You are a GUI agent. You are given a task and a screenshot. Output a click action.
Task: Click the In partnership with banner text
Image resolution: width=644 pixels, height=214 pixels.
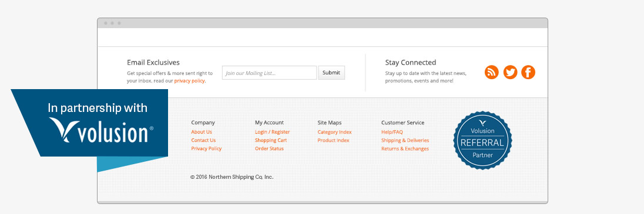[x=98, y=108]
